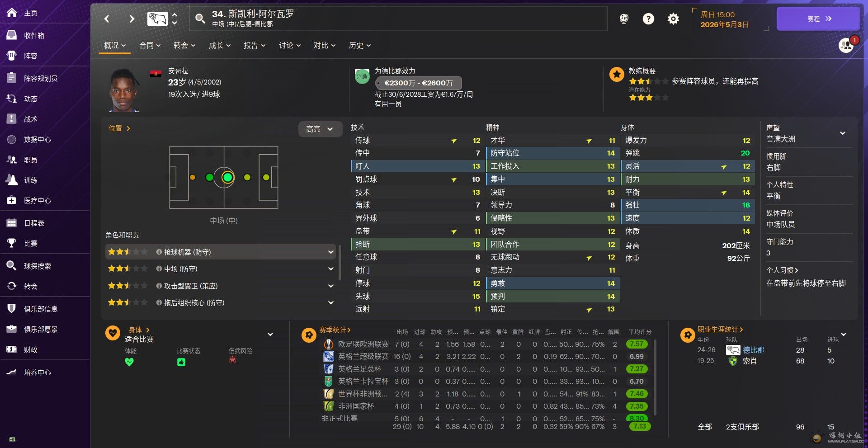Open the 动态 dynamics icon

12,99
